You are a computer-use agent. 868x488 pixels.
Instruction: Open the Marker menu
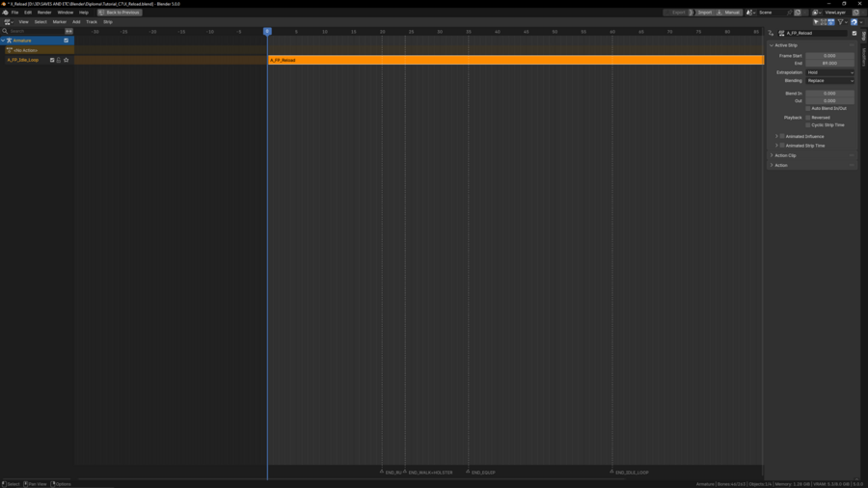click(x=59, y=22)
